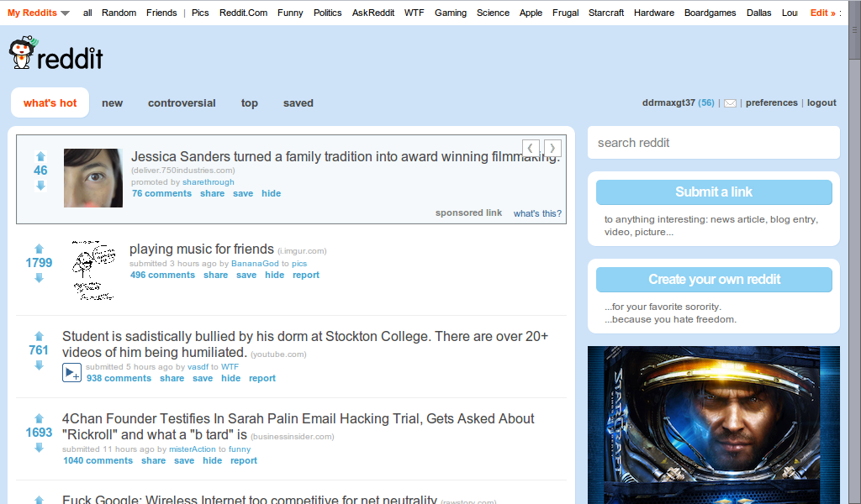This screenshot has width=861, height=504.
Task: Open the 'saved' tab
Action: pyautogui.click(x=298, y=103)
